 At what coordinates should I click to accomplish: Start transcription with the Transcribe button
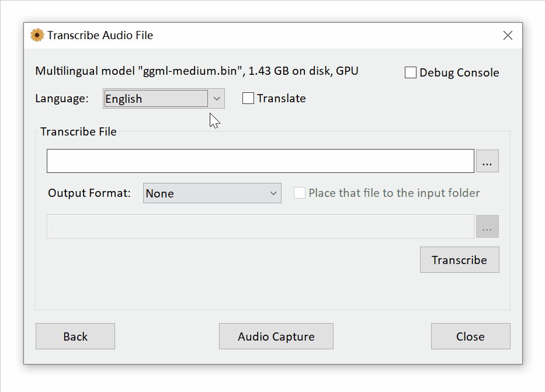click(459, 260)
